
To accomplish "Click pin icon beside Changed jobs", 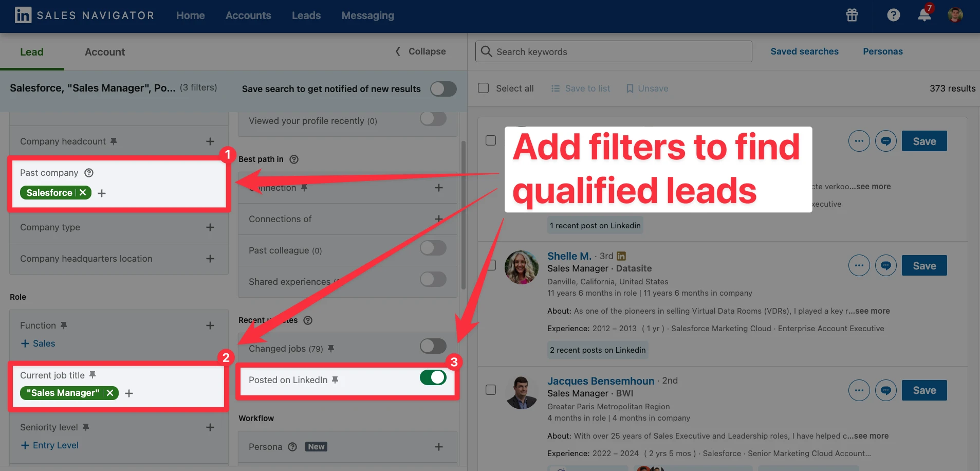I will tap(331, 349).
